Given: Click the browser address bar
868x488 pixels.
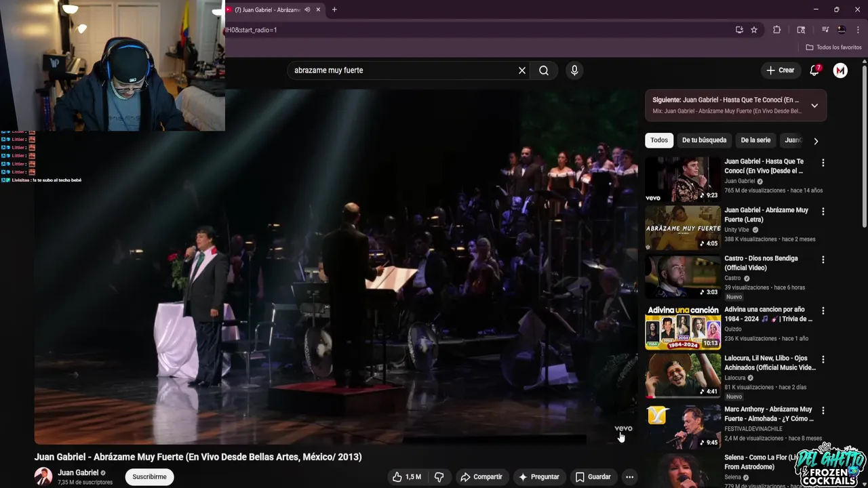Looking at the screenshot, I should click(475, 30).
